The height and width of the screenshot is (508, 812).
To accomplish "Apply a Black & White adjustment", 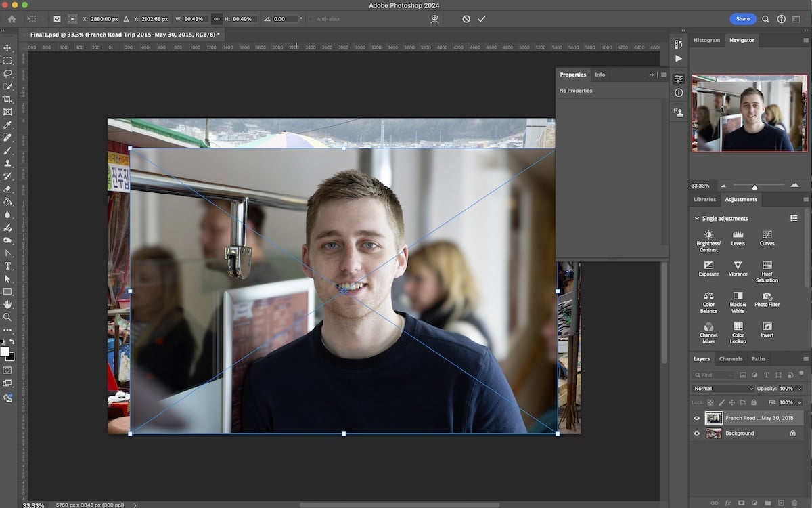I will [x=737, y=296].
